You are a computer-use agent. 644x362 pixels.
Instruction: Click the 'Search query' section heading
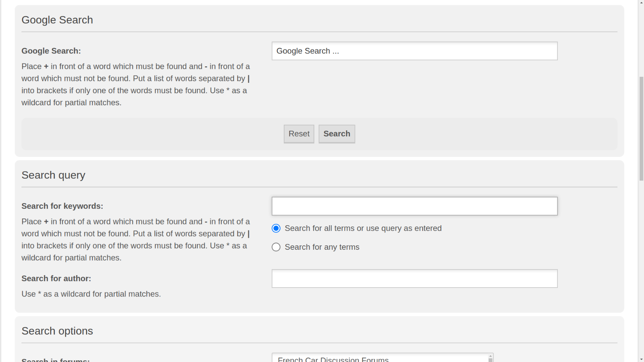tap(54, 175)
